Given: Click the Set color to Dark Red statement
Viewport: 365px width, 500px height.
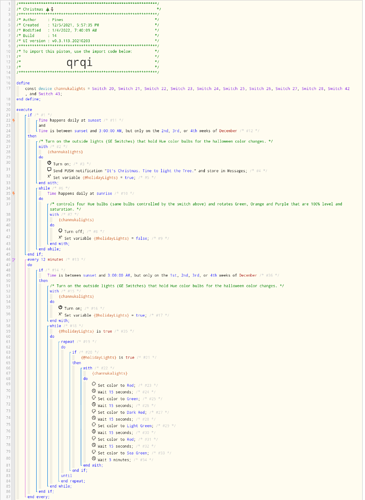Looking at the screenshot, I should click(x=122, y=412).
